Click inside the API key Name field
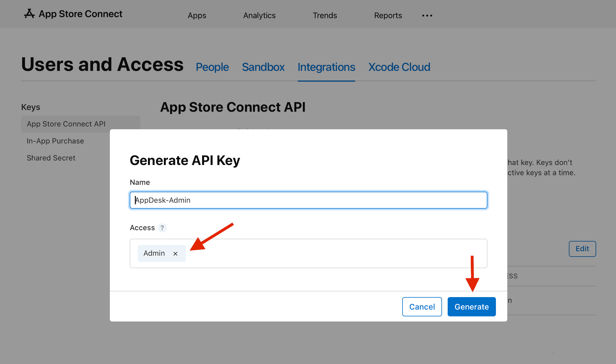This screenshot has height=364, width=616. click(x=308, y=200)
